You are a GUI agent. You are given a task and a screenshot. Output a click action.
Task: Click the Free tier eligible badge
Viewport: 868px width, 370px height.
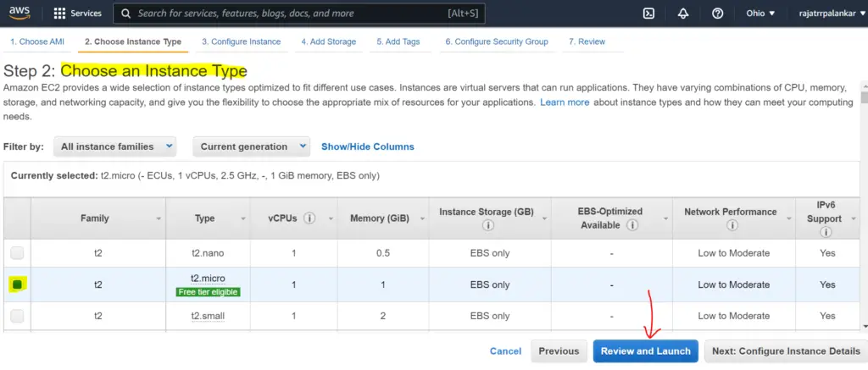click(209, 292)
